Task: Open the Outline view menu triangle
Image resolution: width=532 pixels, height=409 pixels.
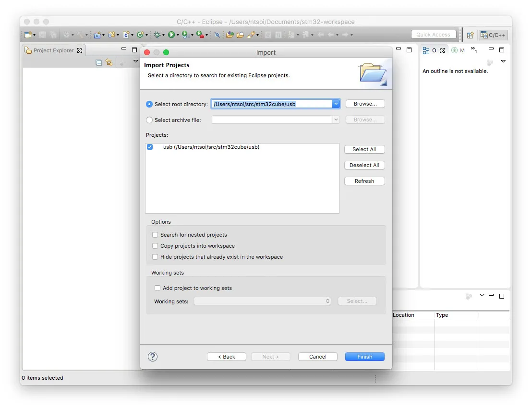Action: (x=503, y=61)
